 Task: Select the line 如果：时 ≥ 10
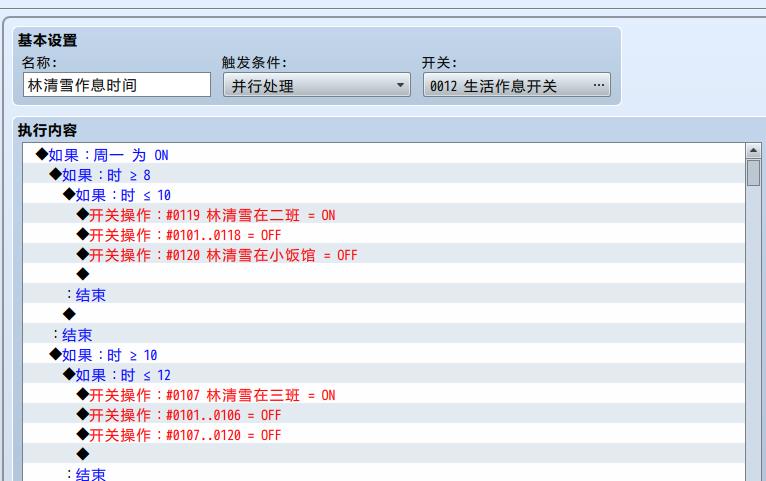(383, 356)
